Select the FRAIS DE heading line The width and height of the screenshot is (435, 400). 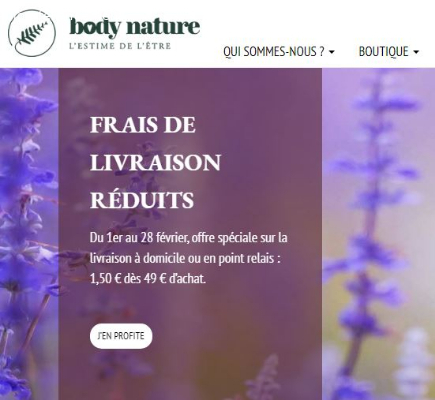[143, 125]
